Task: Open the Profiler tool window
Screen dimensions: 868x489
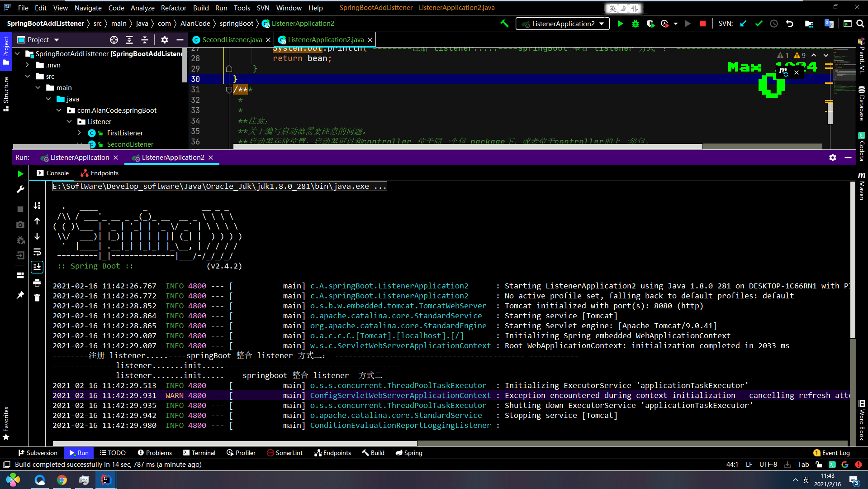Action: 241,453
